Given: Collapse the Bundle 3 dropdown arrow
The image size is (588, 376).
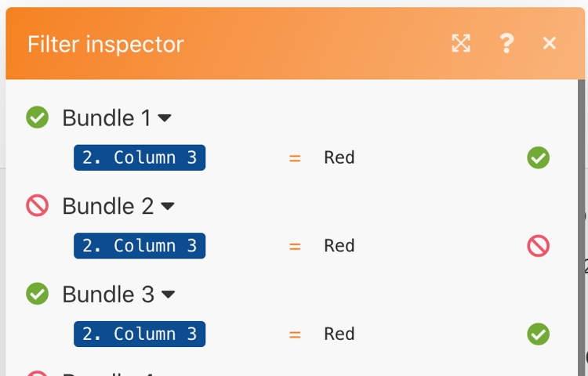Looking at the screenshot, I should coord(168,295).
